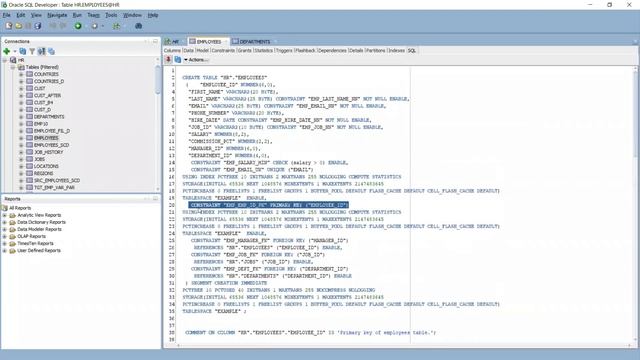Expand the Analytic View Reports folder
Image resolution: width=640 pixels, height=360 pixels.
(x=4, y=215)
